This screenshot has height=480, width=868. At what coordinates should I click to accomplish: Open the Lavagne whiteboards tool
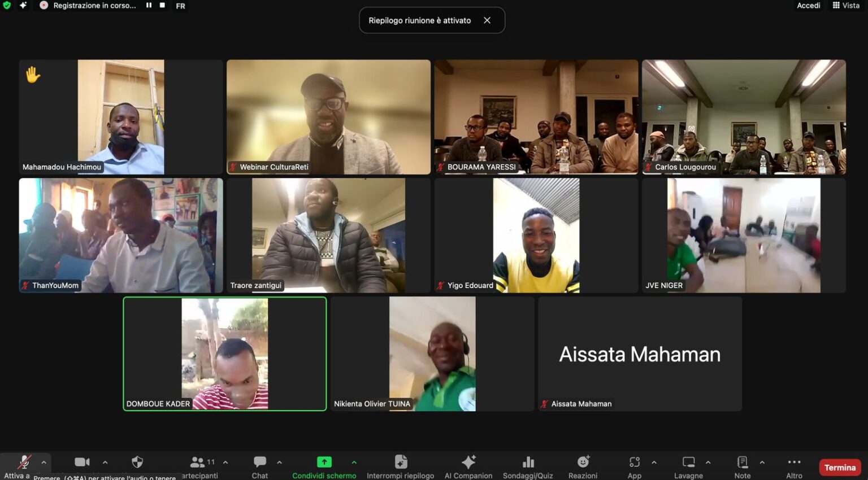point(688,462)
